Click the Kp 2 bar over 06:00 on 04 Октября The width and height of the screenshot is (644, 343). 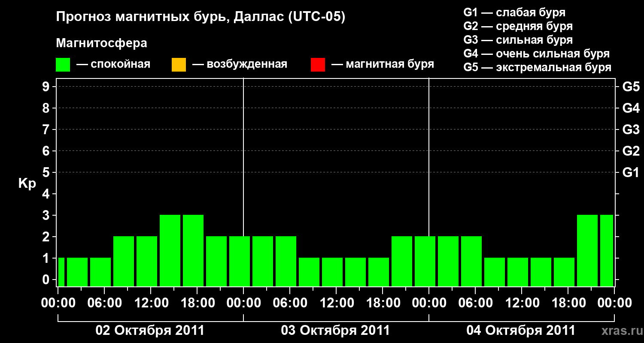(x=471, y=261)
